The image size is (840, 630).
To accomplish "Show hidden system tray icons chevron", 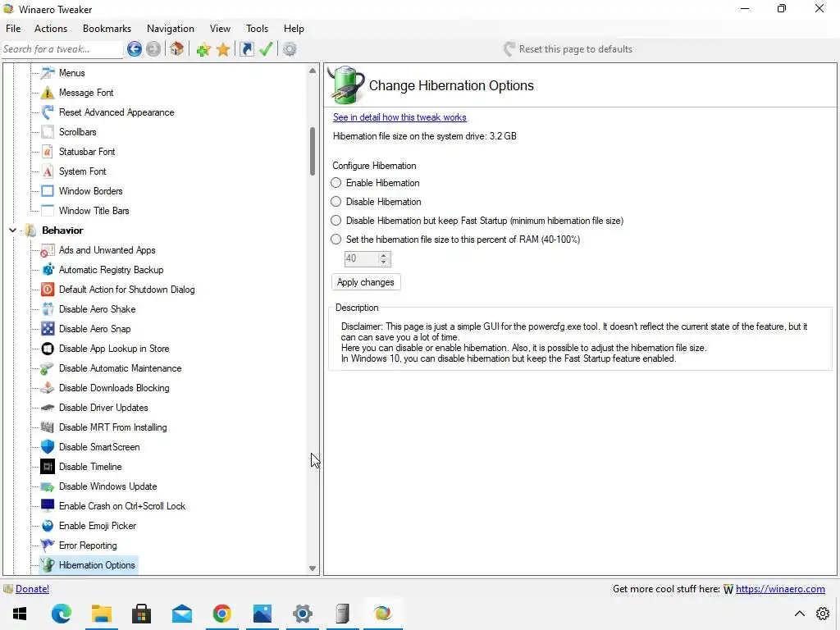I will pyautogui.click(x=799, y=614).
